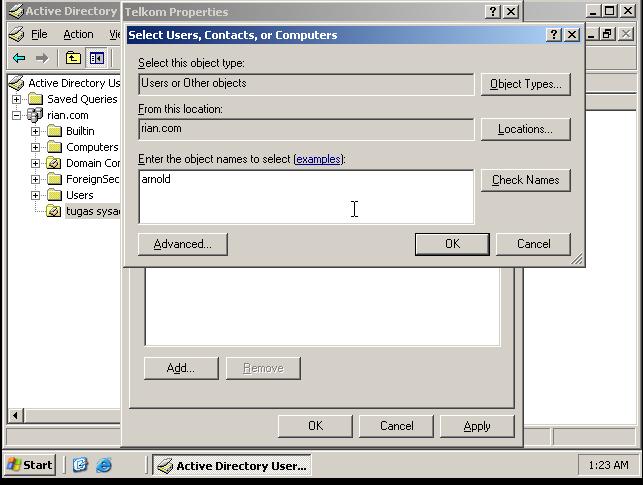The height and width of the screenshot is (485, 643).
Task: Click the Up one level folder icon
Action: [x=73, y=58]
